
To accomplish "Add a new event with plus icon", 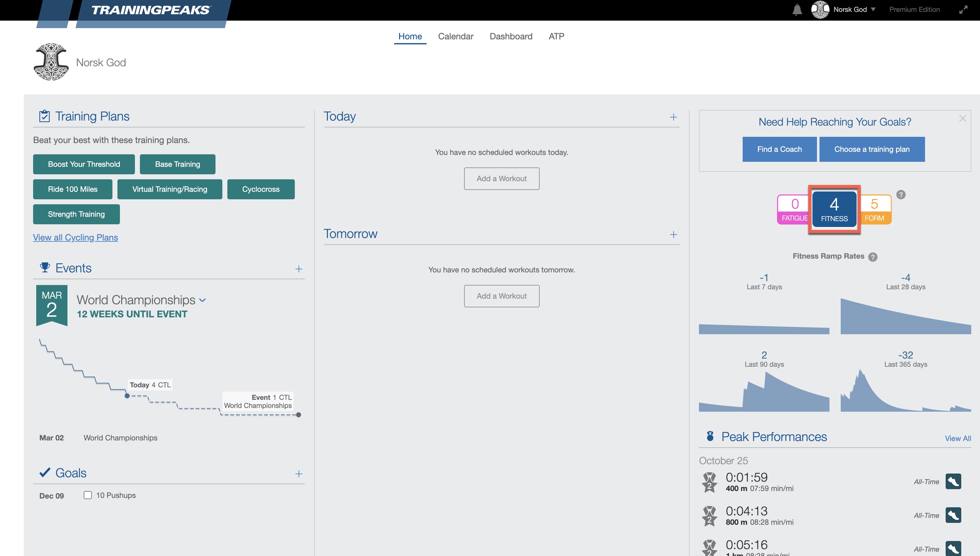I will point(299,269).
